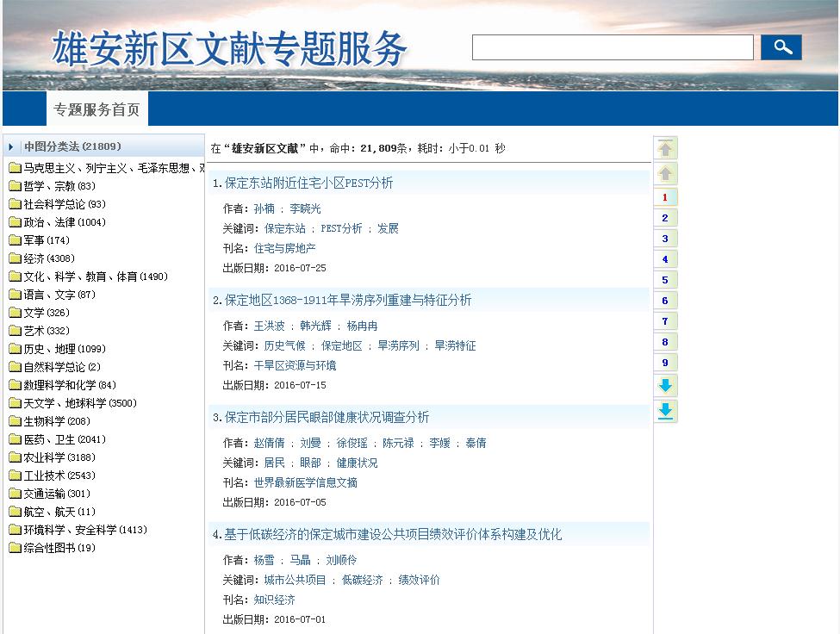
Task: Select the 天文学、地球科学 category
Action: tap(65, 403)
